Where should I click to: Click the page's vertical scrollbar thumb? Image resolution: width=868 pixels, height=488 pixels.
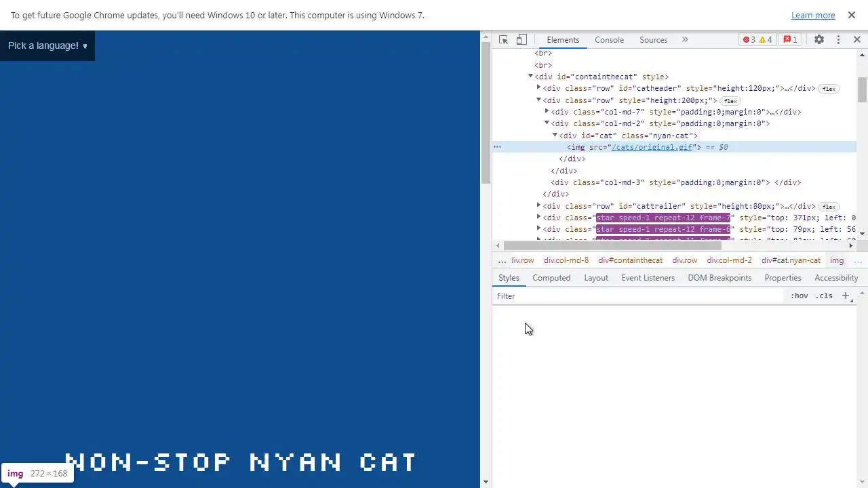486,113
